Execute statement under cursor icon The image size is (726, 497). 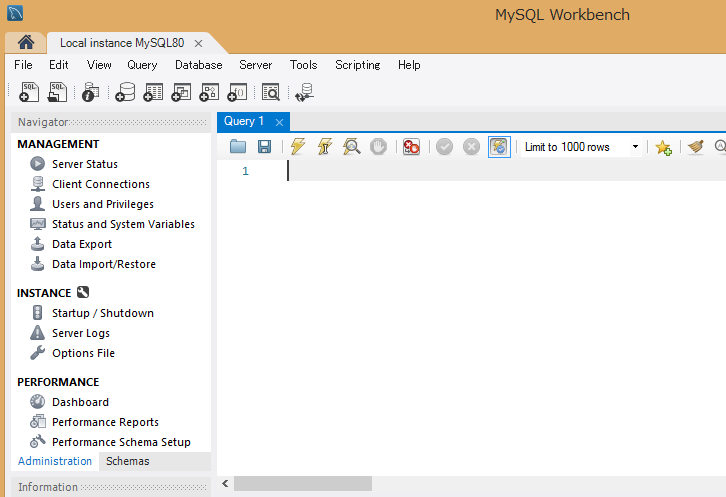click(x=325, y=146)
